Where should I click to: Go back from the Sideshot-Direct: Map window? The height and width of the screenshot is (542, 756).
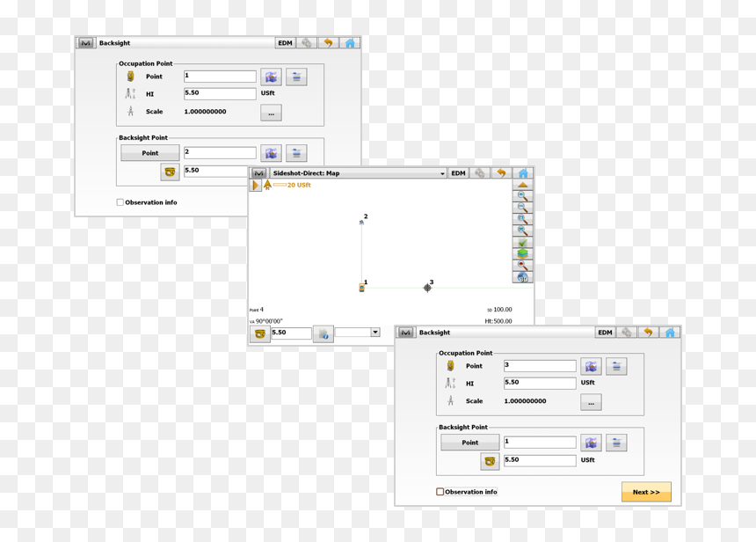pyautogui.click(x=501, y=172)
